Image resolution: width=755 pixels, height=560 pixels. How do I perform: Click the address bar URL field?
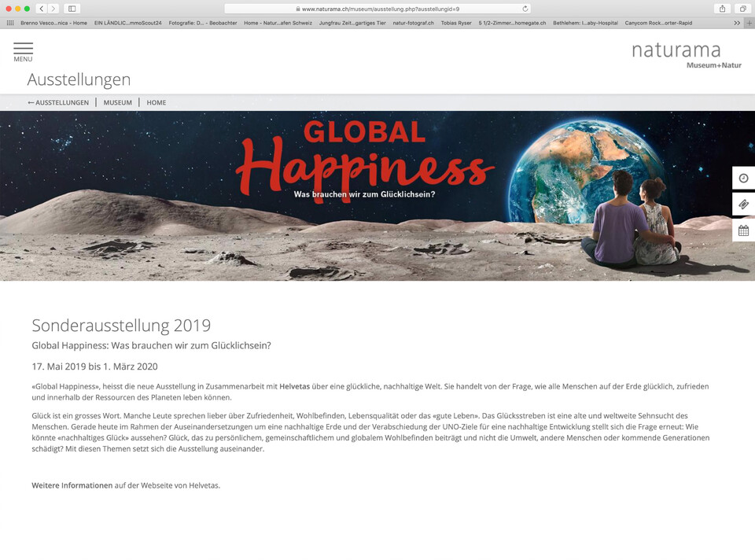coord(377,9)
